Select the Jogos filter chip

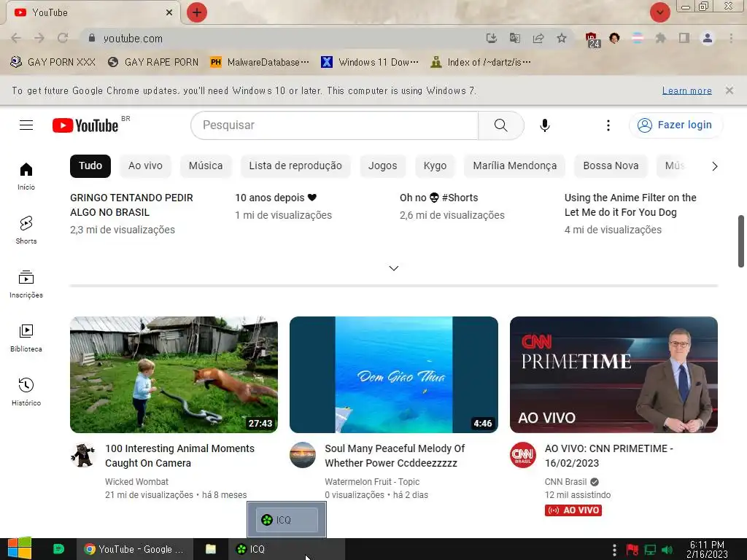tap(382, 166)
